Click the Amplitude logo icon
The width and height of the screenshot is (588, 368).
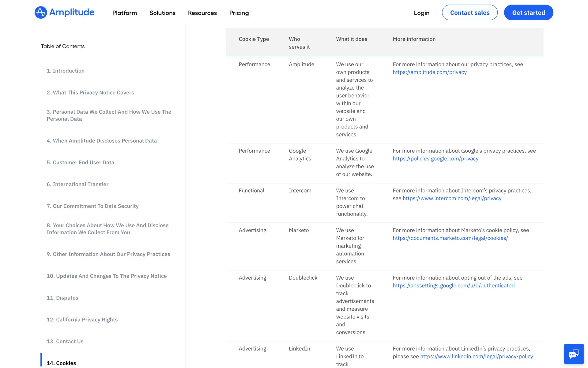(x=41, y=13)
